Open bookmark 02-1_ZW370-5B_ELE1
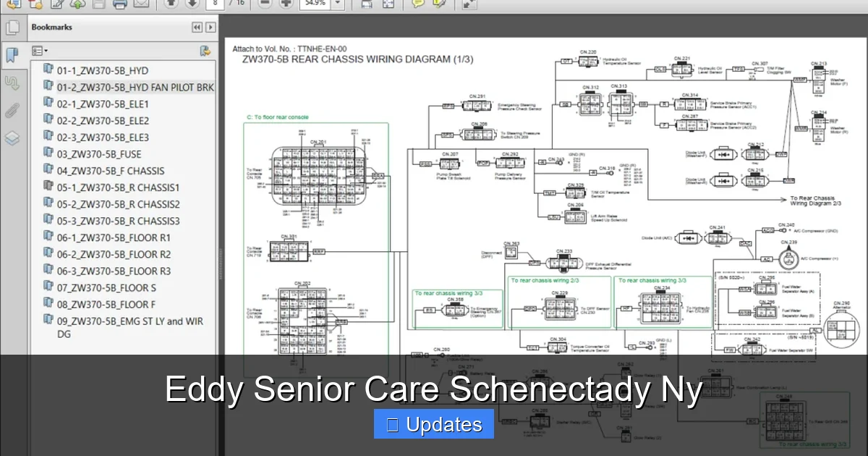The height and width of the screenshot is (456, 868). [103, 104]
